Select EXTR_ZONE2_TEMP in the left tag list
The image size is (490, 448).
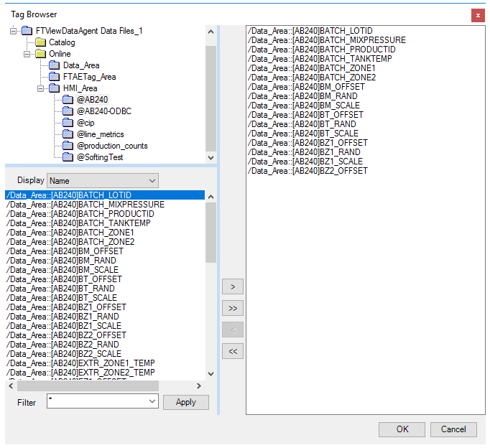point(105,373)
